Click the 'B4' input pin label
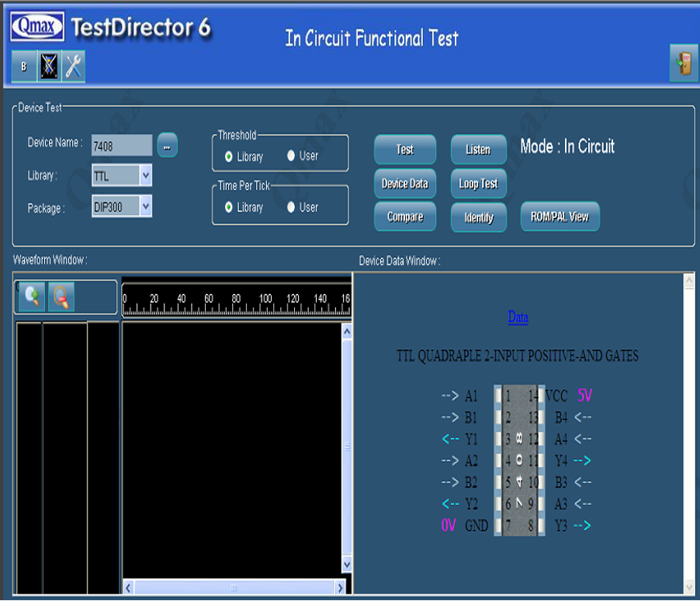 coord(561,418)
